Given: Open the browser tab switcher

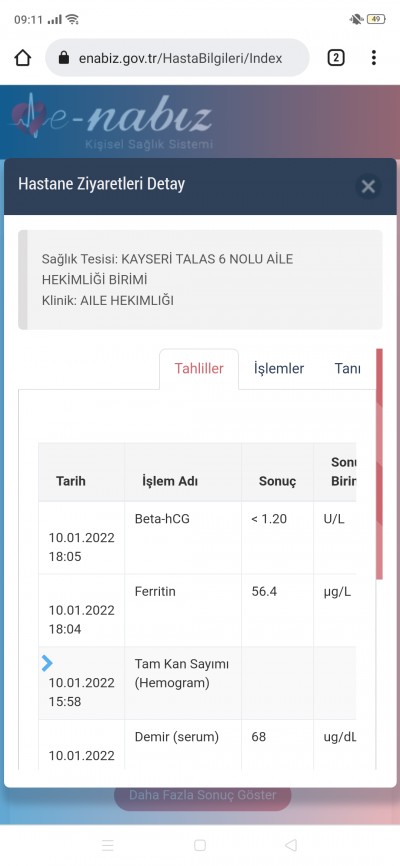Looking at the screenshot, I should (336, 57).
